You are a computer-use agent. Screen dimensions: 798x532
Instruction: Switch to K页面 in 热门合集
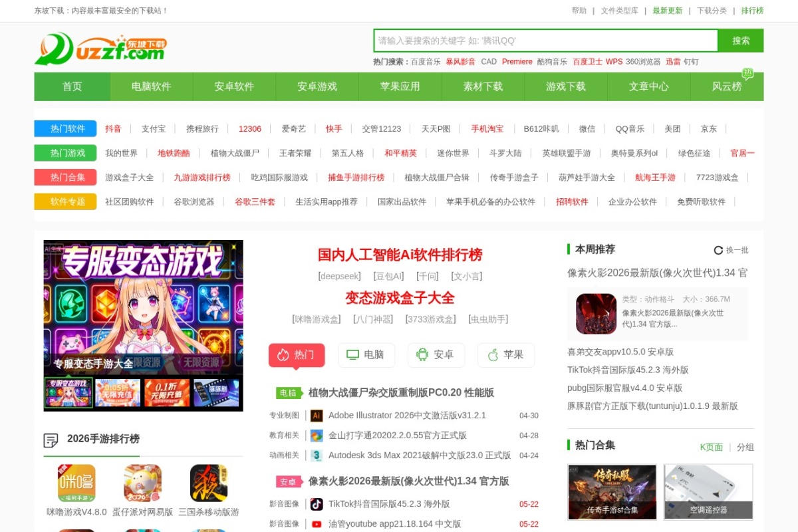pyautogui.click(x=711, y=448)
